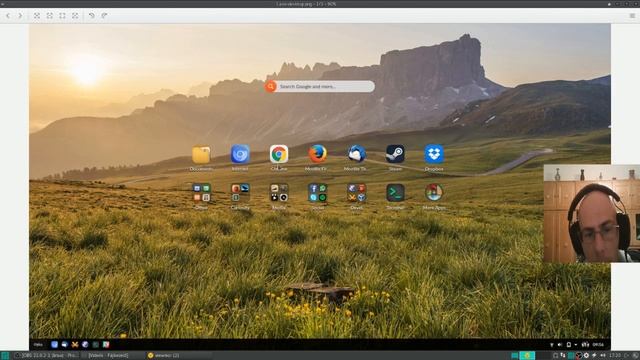Launch the blue Internet browser icon
Image resolution: width=640 pixels, height=360 pixels.
[x=240, y=154]
